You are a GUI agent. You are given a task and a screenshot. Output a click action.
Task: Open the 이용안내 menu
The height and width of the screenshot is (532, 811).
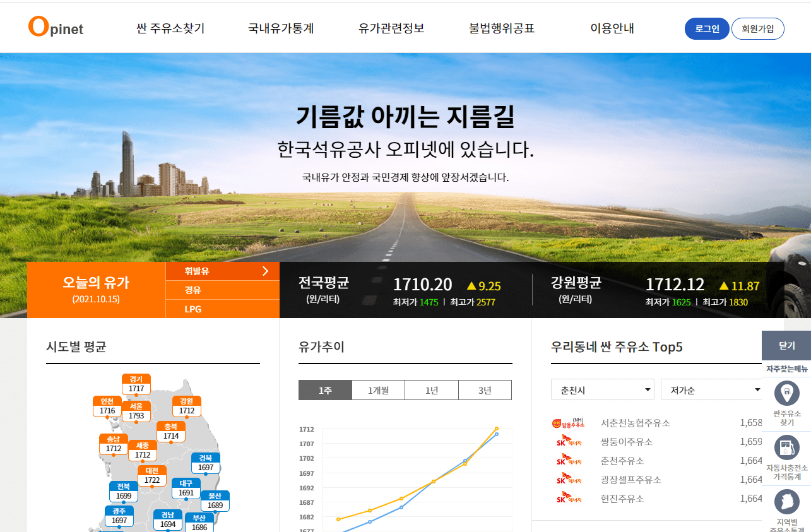[x=612, y=28]
